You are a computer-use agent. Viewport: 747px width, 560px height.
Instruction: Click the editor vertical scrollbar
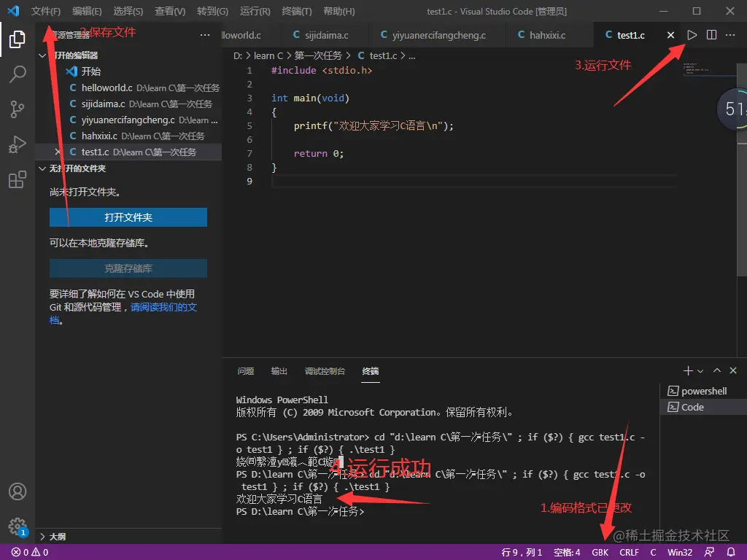[x=742, y=169]
